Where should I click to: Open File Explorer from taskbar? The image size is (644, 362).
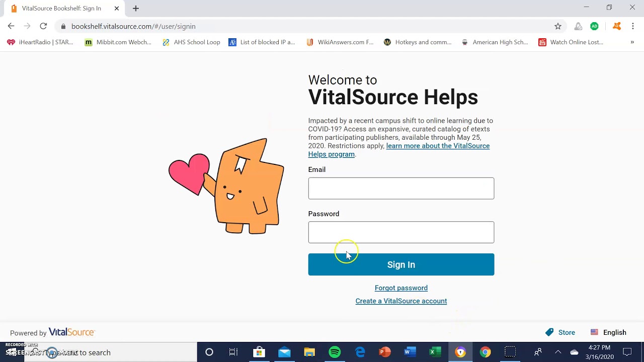(309, 352)
